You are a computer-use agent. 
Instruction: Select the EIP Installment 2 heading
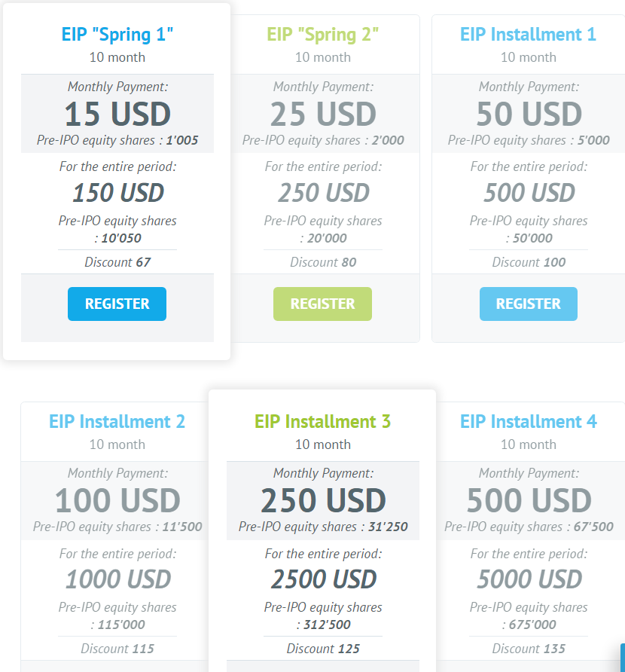click(117, 422)
